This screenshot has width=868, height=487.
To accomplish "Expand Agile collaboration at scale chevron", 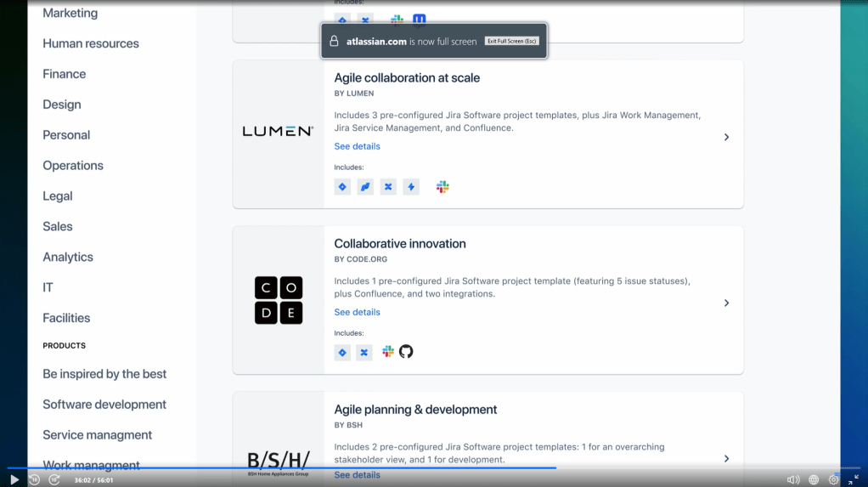I will tap(726, 137).
